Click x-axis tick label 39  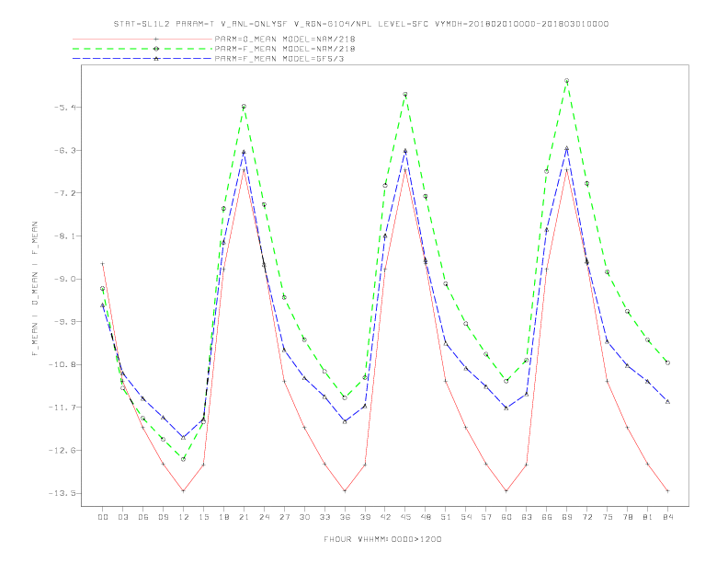pyautogui.click(x=365, y=517)
